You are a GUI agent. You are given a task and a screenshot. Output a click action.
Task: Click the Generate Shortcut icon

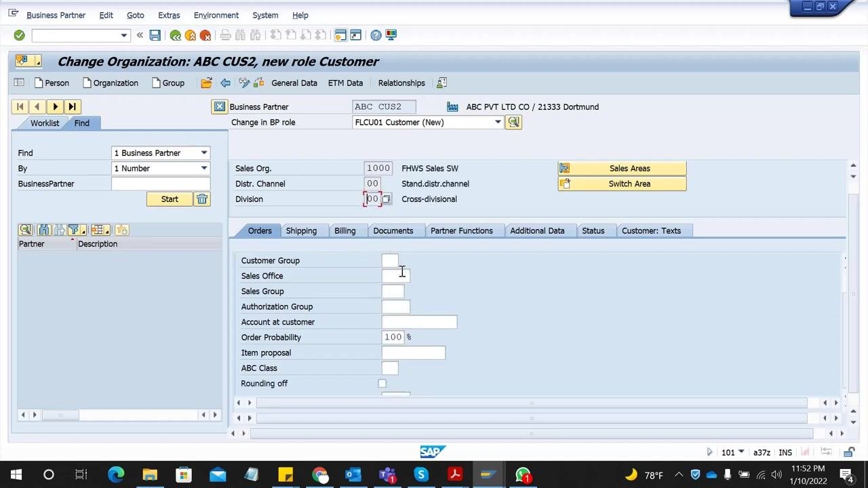(355, 35)
